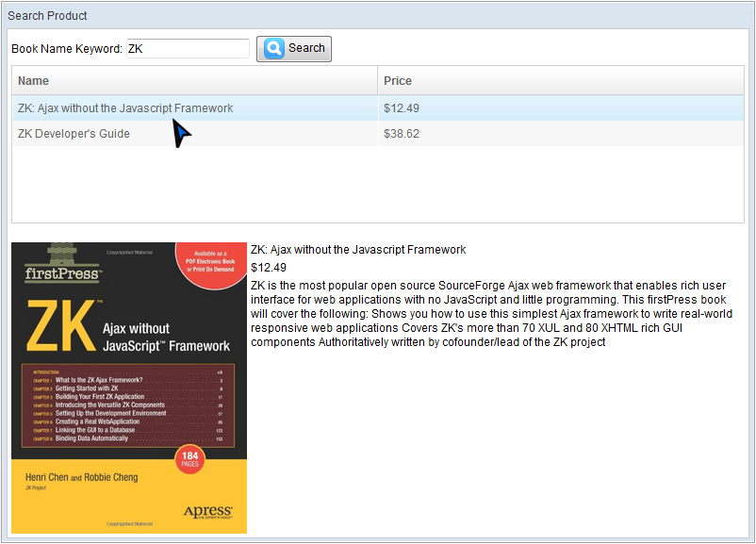
Task: Click the Search Product panel title
Action: 47,16
